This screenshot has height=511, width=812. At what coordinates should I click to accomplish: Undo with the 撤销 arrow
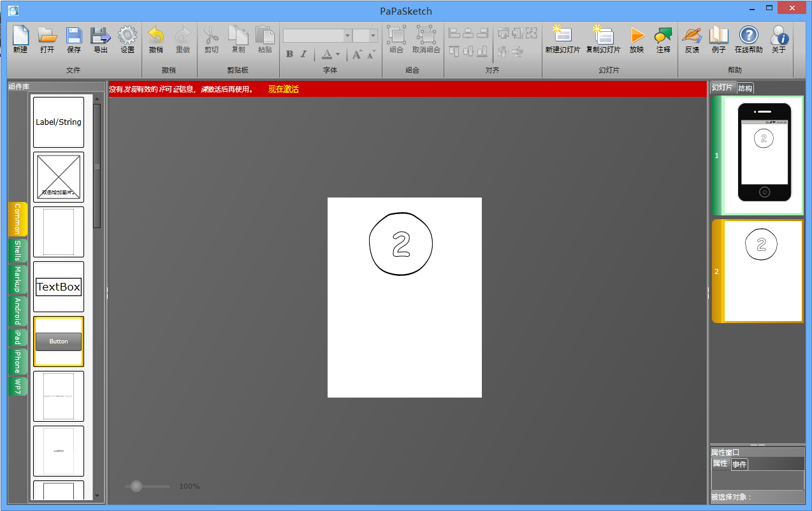tap(156, 40)
